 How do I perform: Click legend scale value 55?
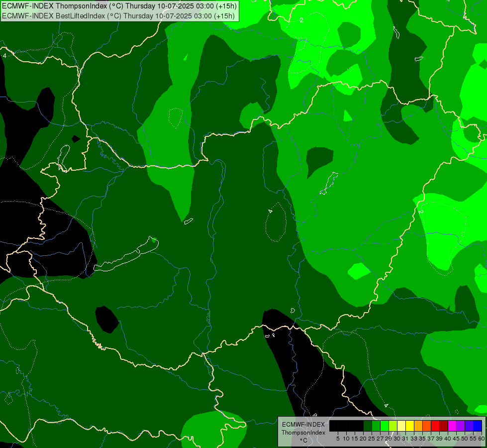[474, 439]
